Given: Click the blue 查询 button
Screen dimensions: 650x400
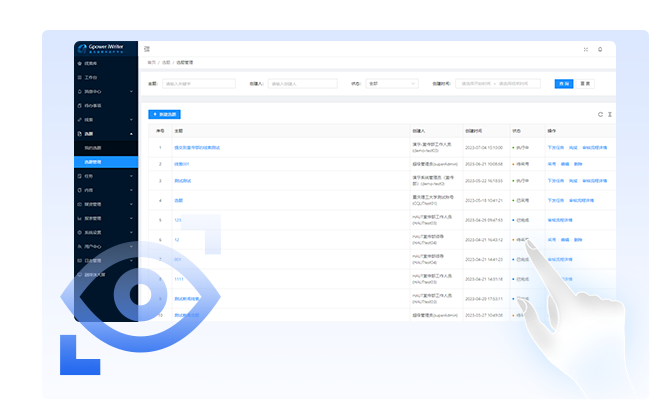Looking at the screenshot, I should pyautogui.click(x=564, y=83).
